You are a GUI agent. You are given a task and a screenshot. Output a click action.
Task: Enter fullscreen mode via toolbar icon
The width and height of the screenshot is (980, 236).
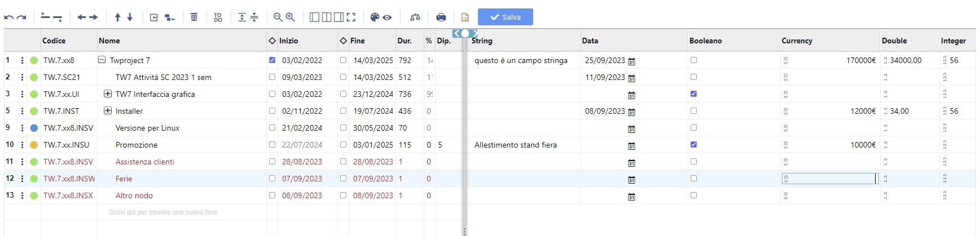point(351,17)
